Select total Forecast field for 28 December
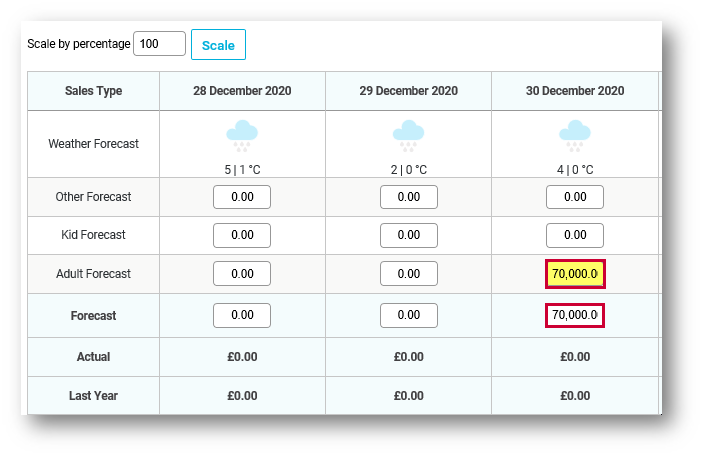Image resolution: width=704 pixels, height=457 pixels. pyautogui.click(x=242, y=315)
